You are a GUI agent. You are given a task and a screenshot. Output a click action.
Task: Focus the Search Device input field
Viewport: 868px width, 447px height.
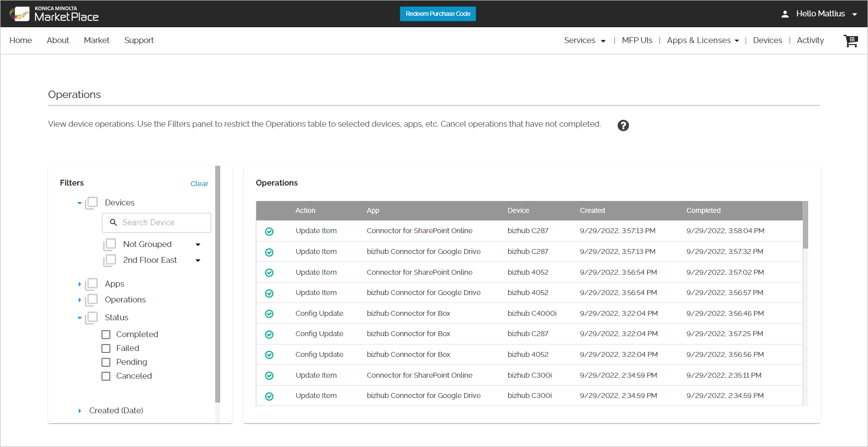point(156,223)
